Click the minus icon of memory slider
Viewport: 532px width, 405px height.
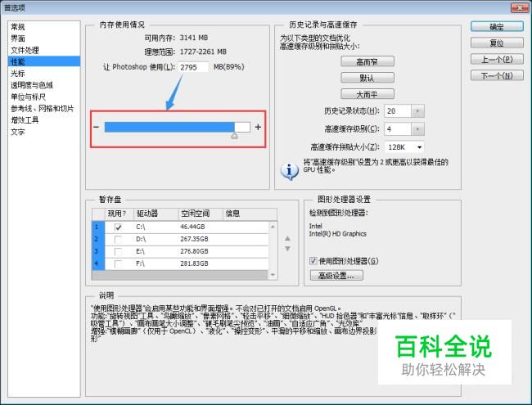97,127
